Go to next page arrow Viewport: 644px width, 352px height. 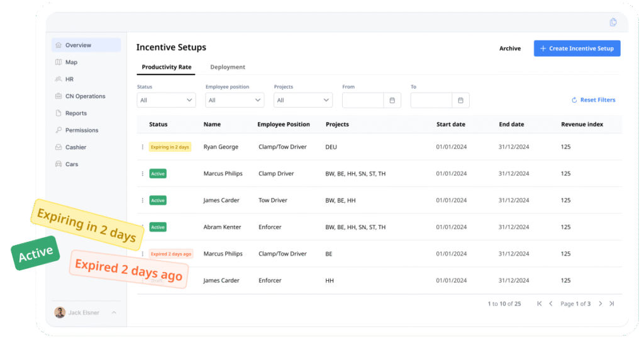coord(600,304)
